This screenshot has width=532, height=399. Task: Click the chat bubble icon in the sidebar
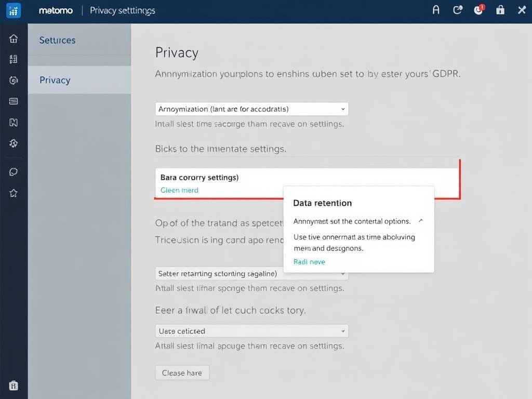tap(14, 172)
